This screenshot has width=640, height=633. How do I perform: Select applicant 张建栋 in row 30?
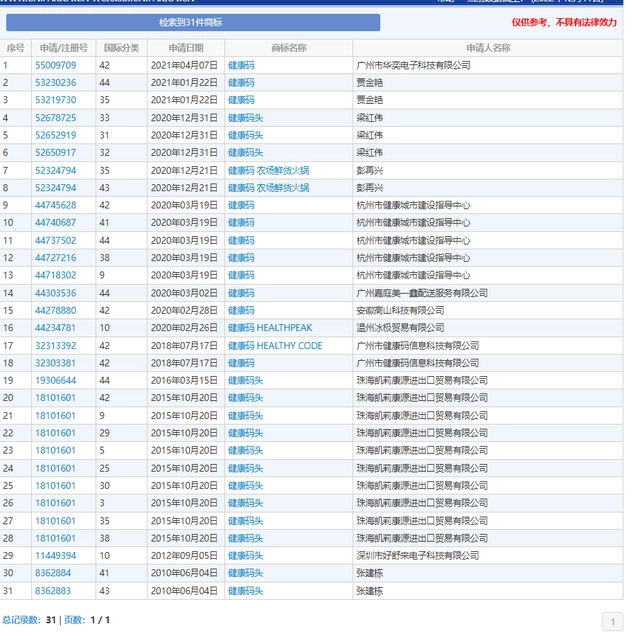pyautogui.click(x=370, y=573)
